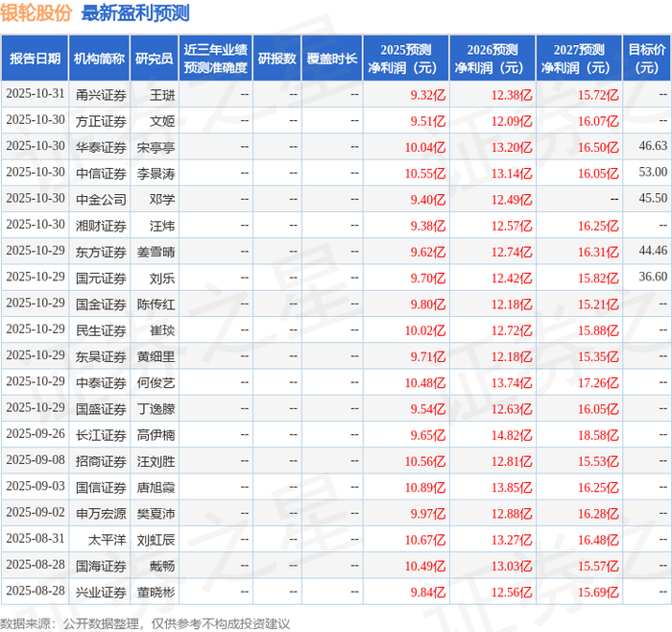Select the 申万宏源 institution cell

[101, 513]
